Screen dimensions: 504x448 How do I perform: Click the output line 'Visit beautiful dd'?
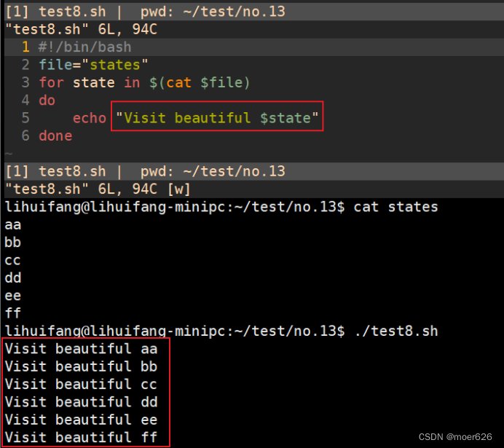[x=81, y=401]
